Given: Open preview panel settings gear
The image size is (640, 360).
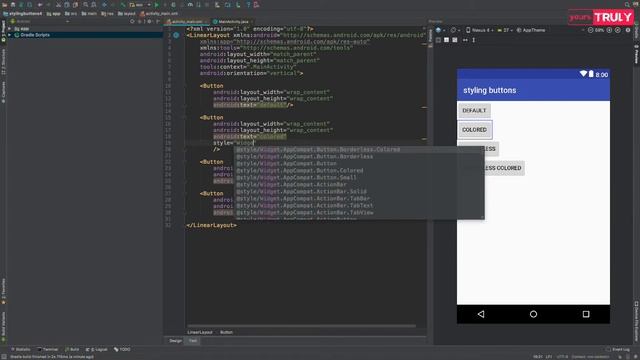Looking at the screenshot, I should 628,30.
